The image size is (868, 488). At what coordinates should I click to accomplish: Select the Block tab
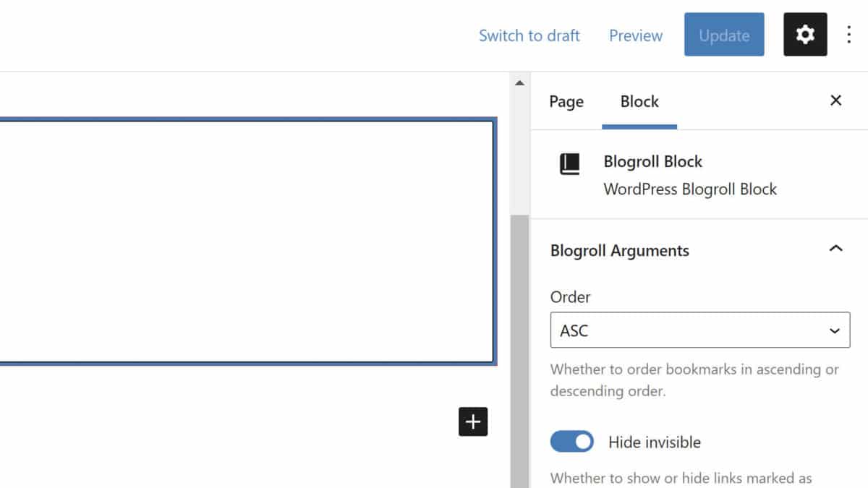(639, 102)
